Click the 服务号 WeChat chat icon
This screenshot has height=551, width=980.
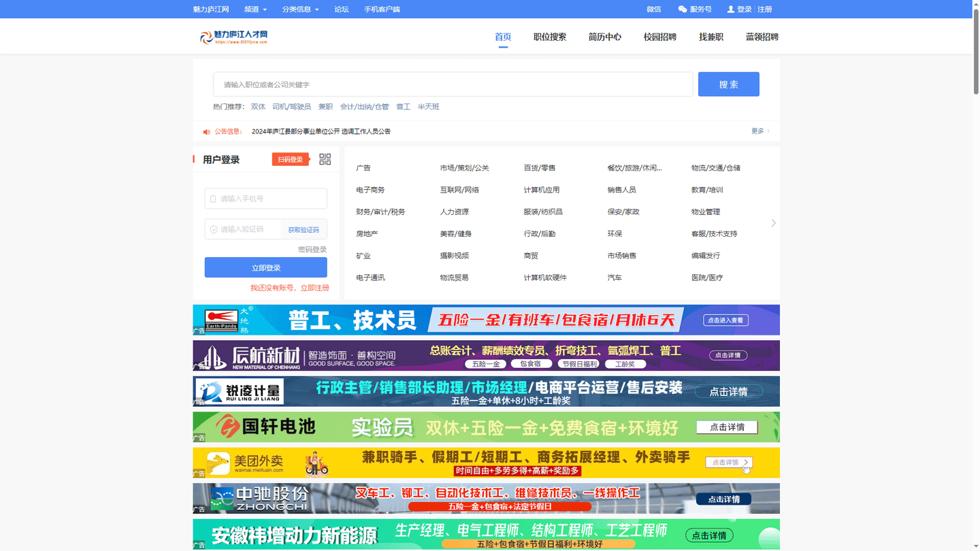[x=683, y=10]
